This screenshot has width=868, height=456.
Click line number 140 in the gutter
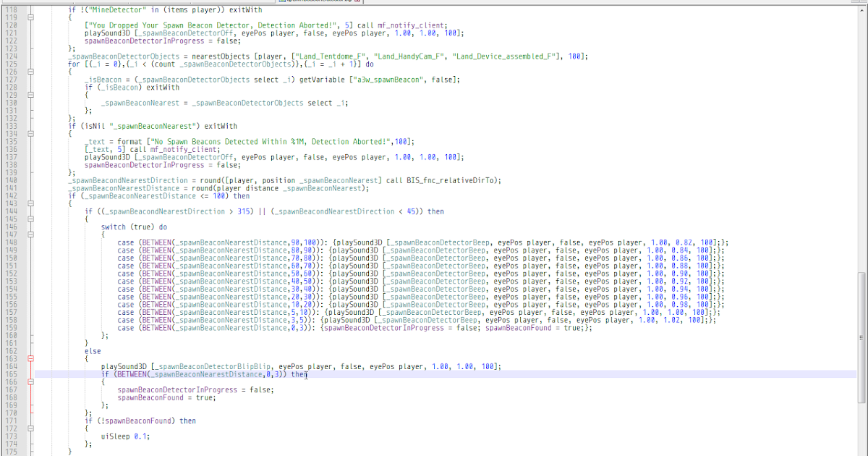point(12,180)
